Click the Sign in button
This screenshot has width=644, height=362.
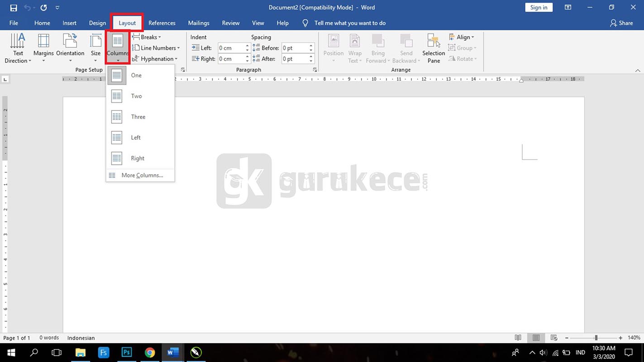tap(539, 7)
